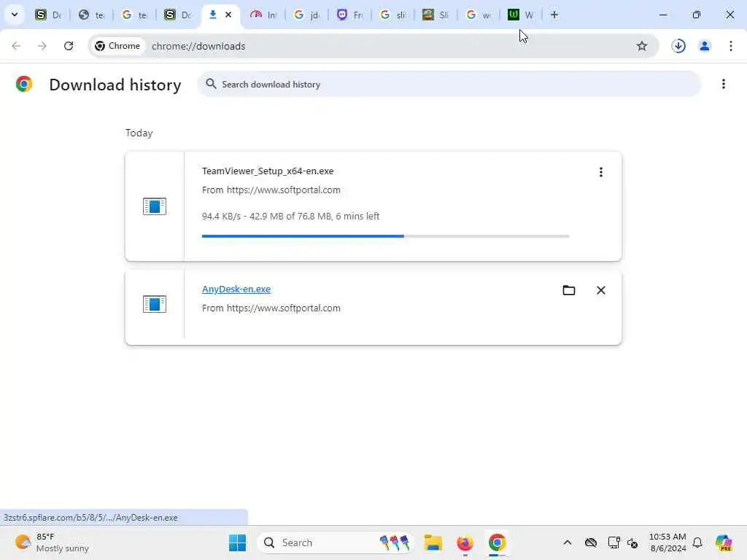Bookmark this page with the star
747x560 pixels.
click(x=642, y=46)
